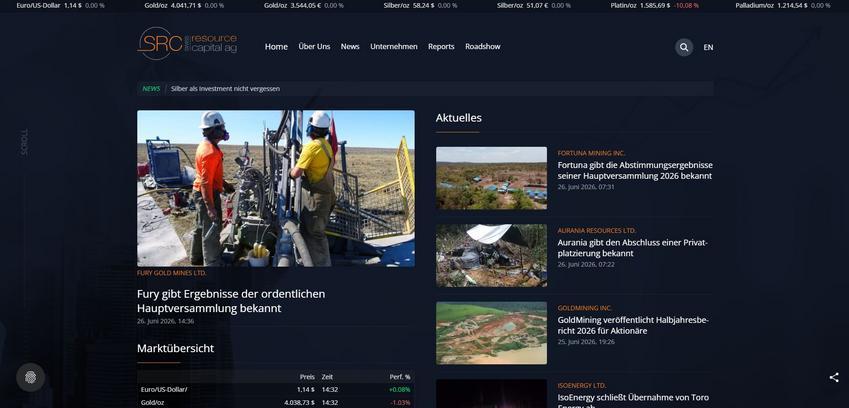Click the Platin/oz quote in top ticker
Screen dimensions: 849x408
click(655, 5)
